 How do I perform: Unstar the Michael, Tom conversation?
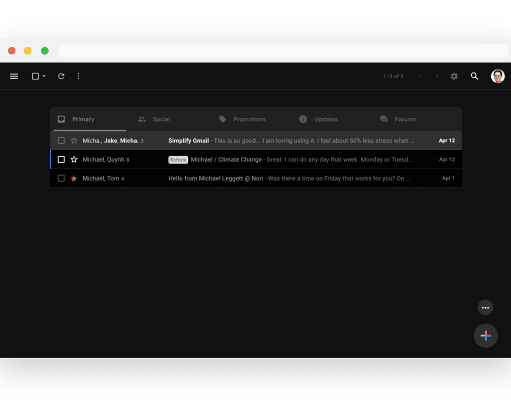click(x=74, y=179)
